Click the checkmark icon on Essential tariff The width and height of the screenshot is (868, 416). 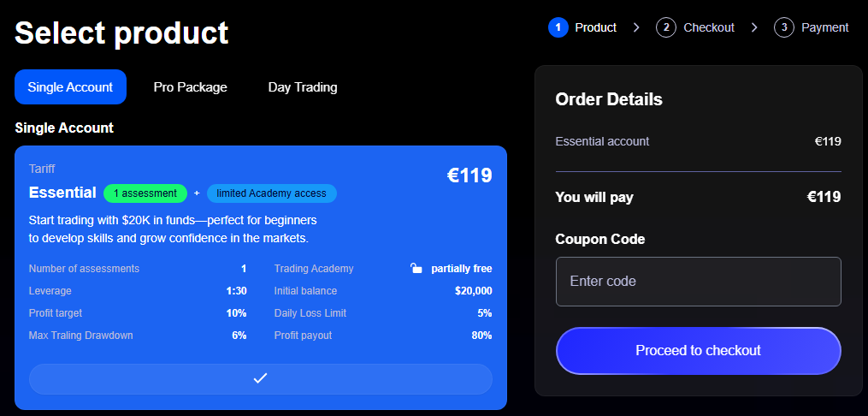(x=261, y=378)
